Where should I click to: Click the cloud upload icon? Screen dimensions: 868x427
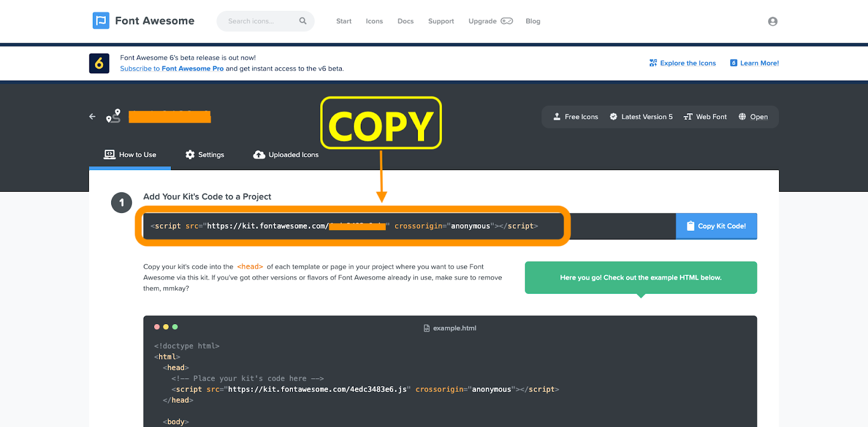pyautogui.click(x=259, y=154)
